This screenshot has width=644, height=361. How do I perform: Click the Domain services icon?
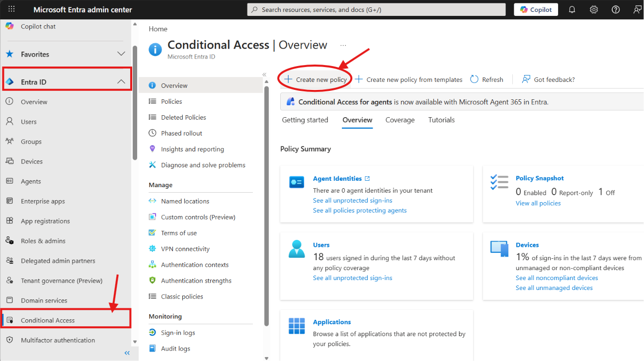pos(9,300)
